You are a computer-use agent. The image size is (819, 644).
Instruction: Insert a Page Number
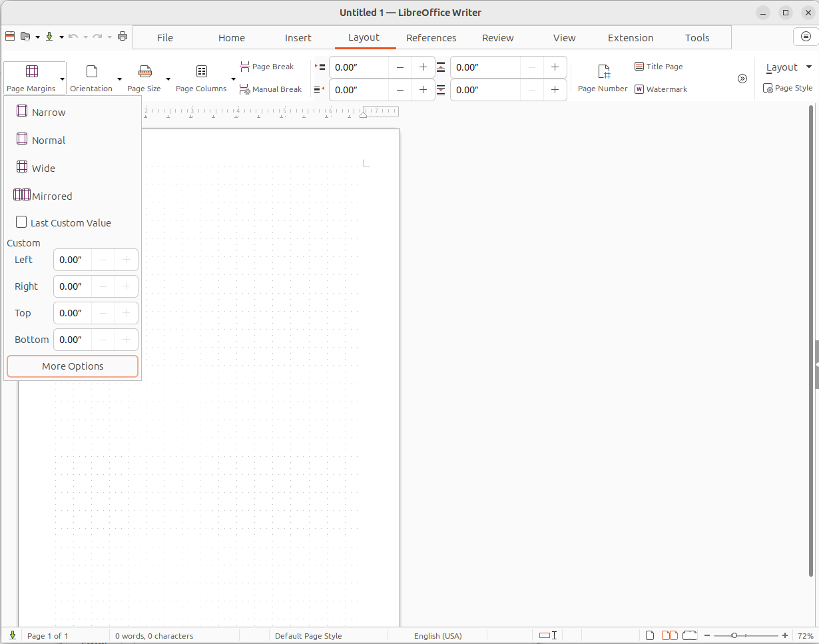click(603, 78)
